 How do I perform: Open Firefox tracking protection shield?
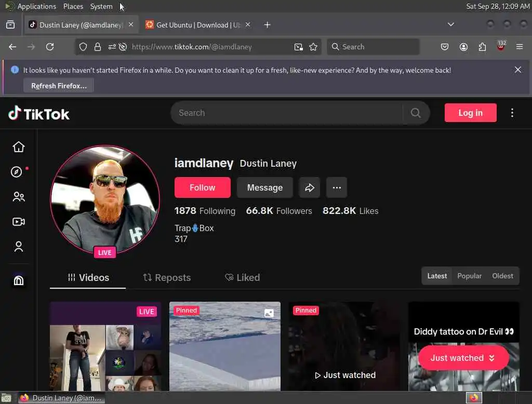click(x=83, y=47)
